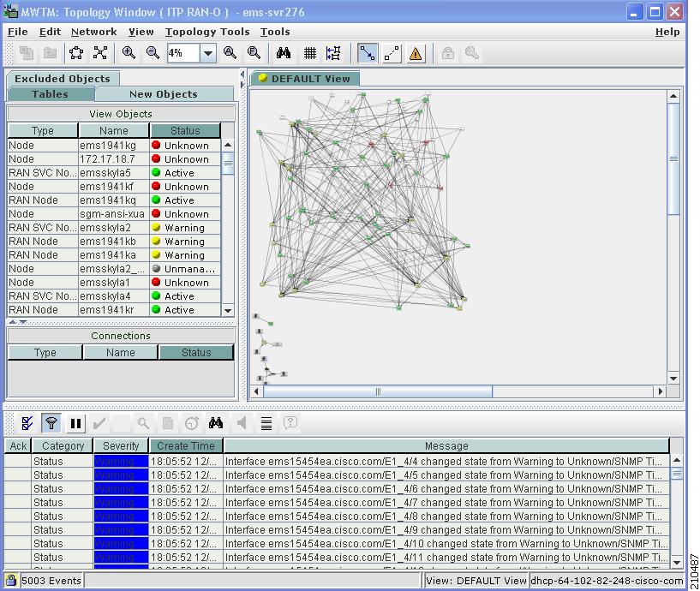
Task: Open the Tools menu
Action: [x=275, y=32]
